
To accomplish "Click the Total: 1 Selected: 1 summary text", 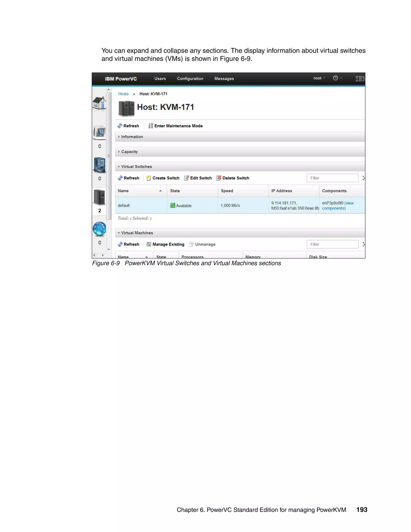I will coord(135,218).
